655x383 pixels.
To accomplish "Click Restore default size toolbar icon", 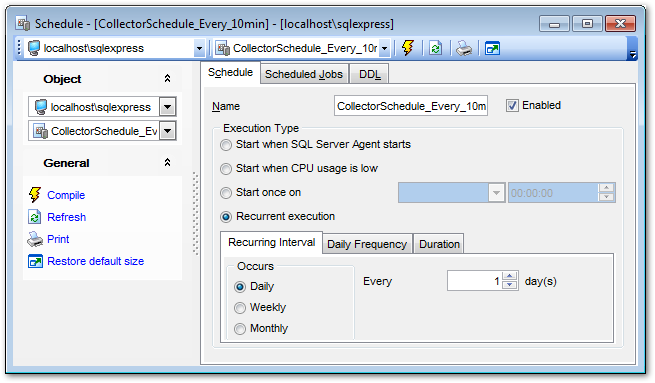I will (492, 49).
